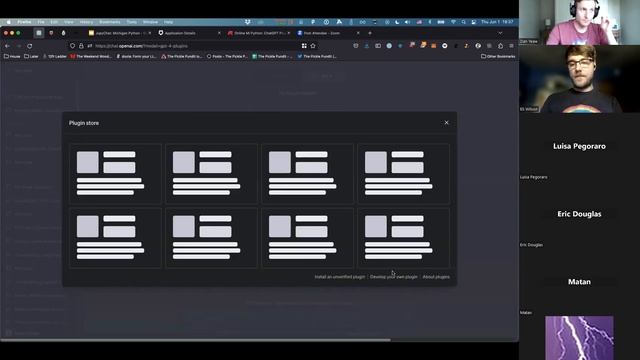
Task: Open the Edit menu
Action: point(54,22)
